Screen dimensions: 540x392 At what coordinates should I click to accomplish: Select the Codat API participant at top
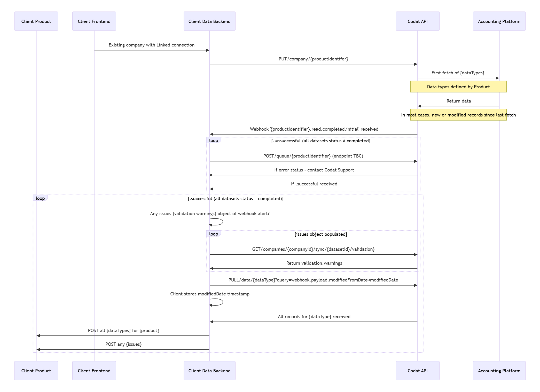pos(417,21)
